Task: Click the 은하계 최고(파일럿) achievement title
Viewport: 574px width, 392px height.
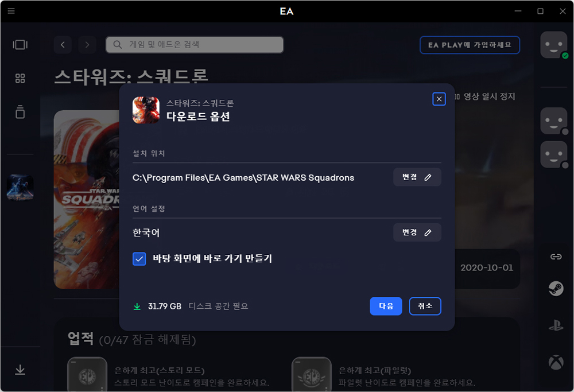Action: point(374,370)
